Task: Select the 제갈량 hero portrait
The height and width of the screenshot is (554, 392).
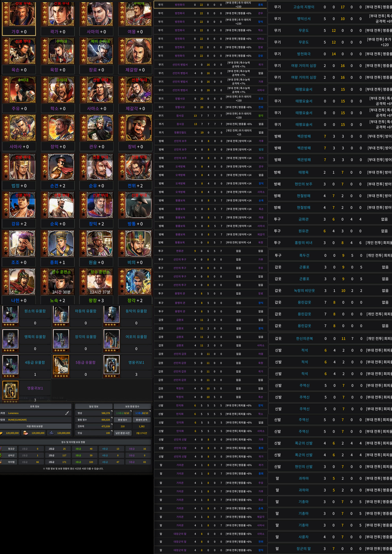Action: pos(138,51)
